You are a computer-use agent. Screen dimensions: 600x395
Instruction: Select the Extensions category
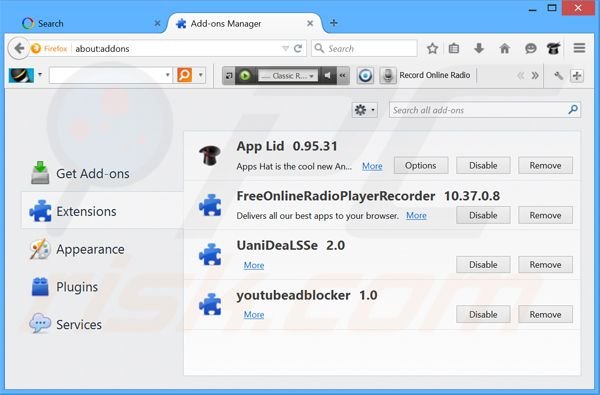click(103, 211)
